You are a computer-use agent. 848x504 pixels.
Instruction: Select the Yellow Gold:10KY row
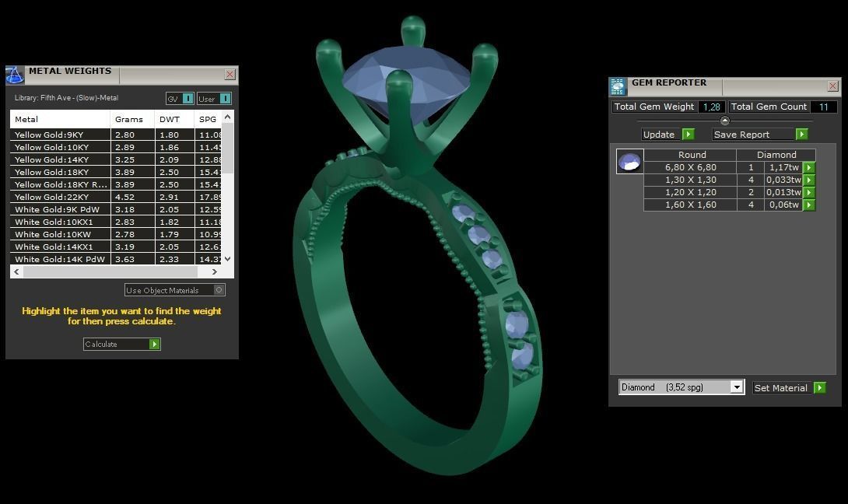pyautogui.click(x=116, y=147)
